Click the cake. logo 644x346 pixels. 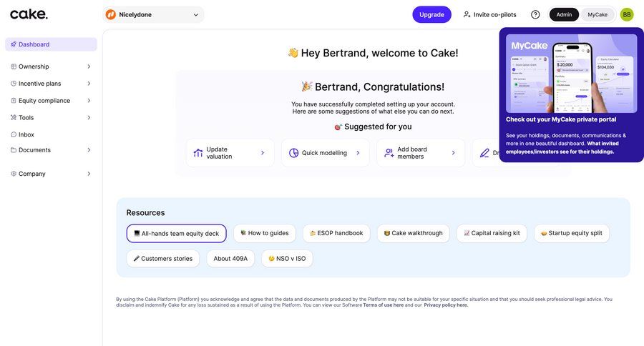(x=29, y=14)
